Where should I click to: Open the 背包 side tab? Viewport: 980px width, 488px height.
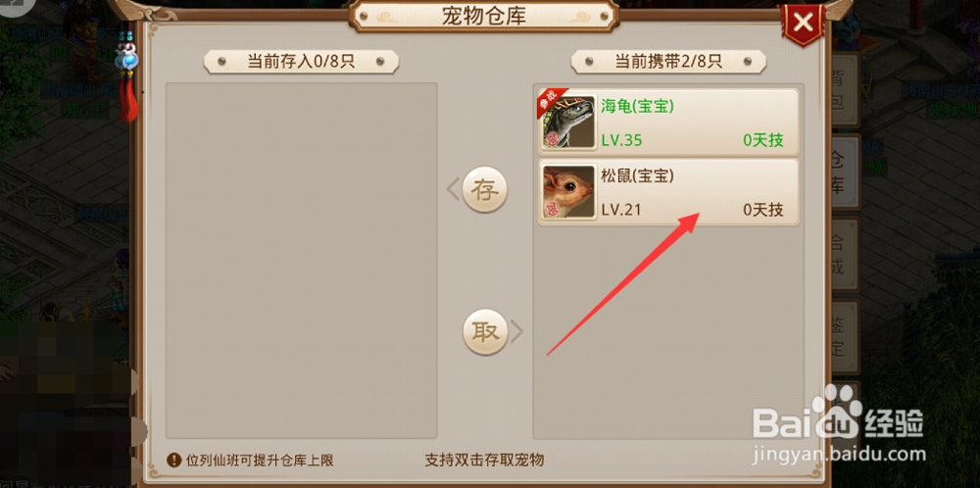coord(845,91)
